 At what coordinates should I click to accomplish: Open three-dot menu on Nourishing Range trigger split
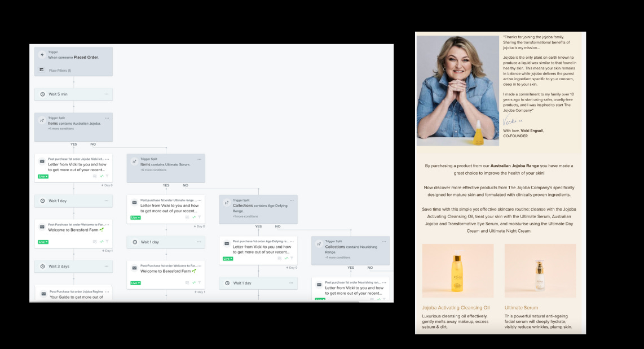[384, 242]
